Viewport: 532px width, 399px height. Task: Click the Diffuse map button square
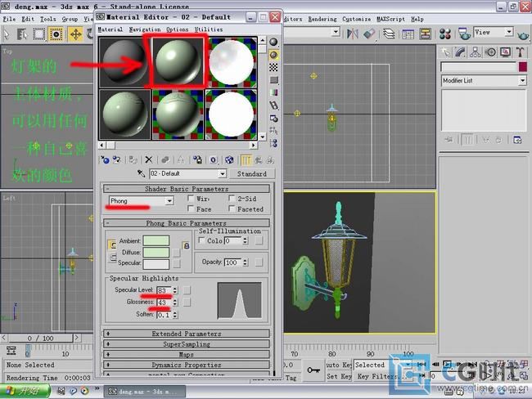click(176, 252)
